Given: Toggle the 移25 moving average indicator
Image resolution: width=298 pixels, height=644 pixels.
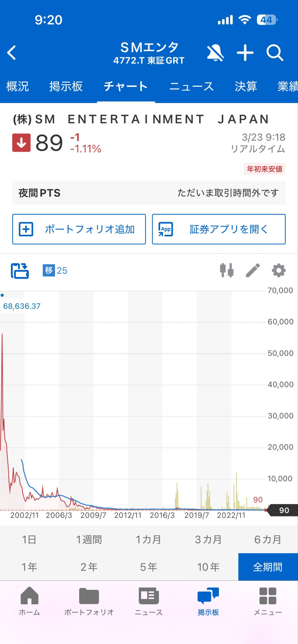Looking at the screenshot, I should 55,270.
